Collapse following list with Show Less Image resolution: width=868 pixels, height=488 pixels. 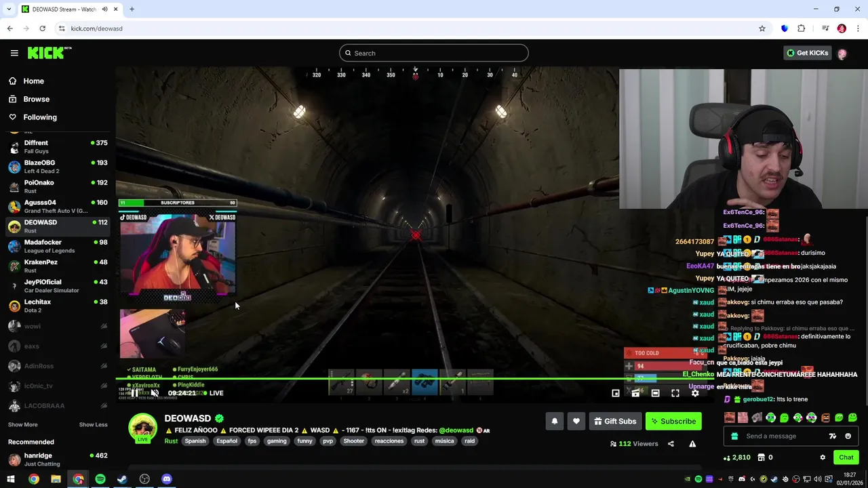(x=93, y=424)
